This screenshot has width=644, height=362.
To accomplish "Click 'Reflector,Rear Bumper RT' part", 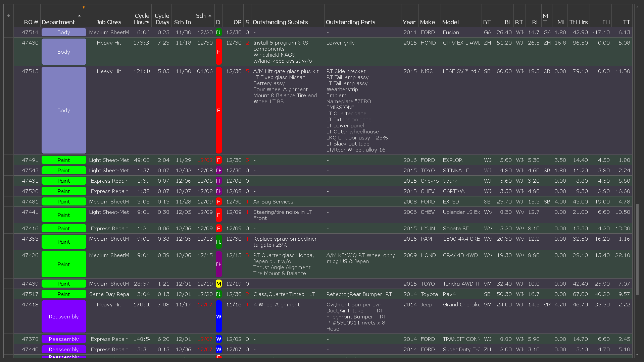I will click(359, 294).
